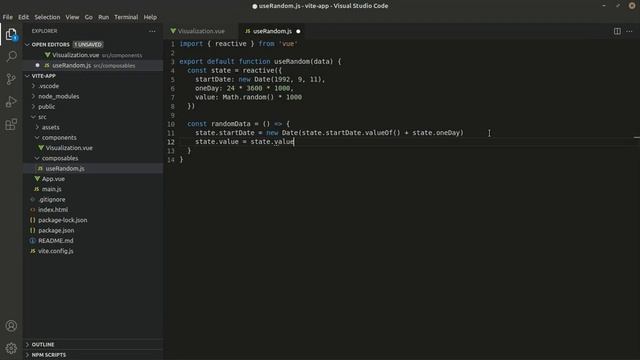Collapse the VITE-APP folder section
Screen dimensions: 640x360
(x=43, y=76)
